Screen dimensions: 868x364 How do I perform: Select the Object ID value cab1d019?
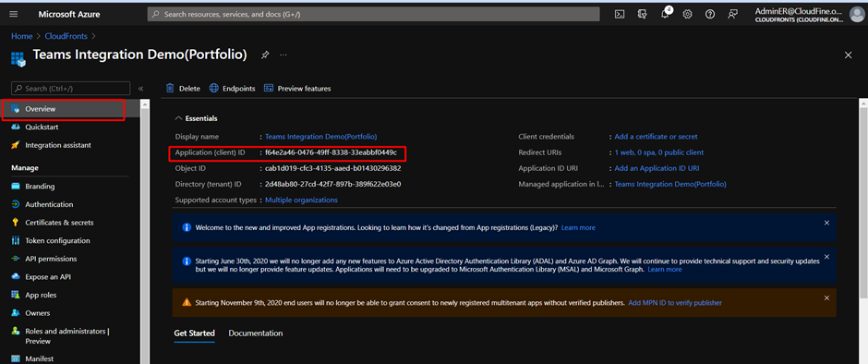pos(332,168)
